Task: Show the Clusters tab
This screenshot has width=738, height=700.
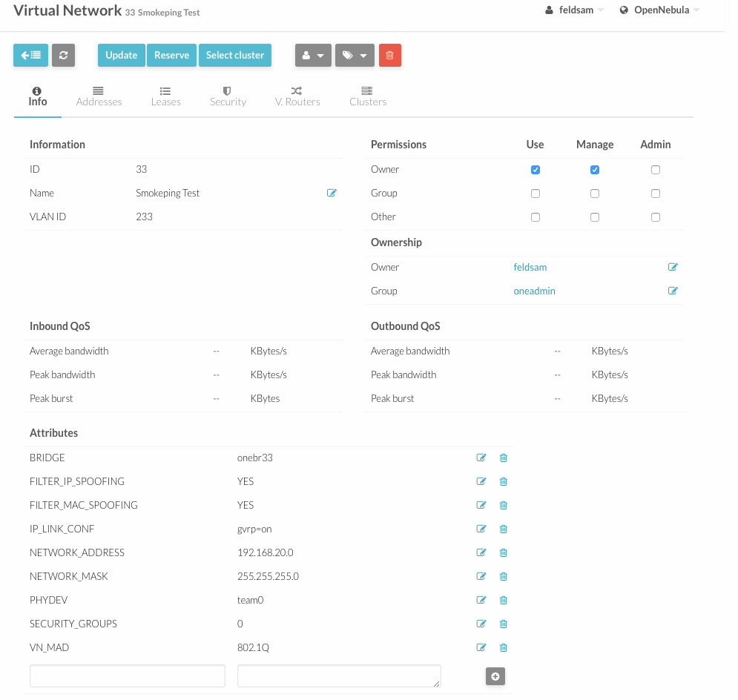Action: (368, 96)
